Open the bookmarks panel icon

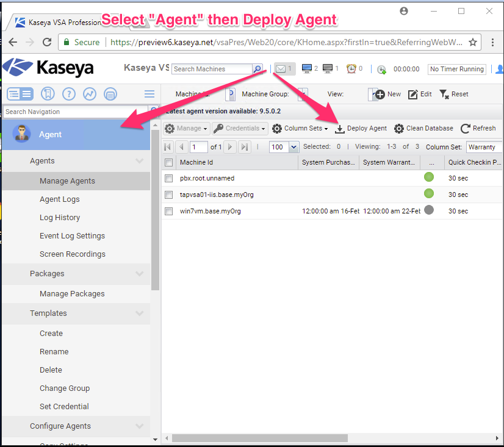click(x=48, y=94)
